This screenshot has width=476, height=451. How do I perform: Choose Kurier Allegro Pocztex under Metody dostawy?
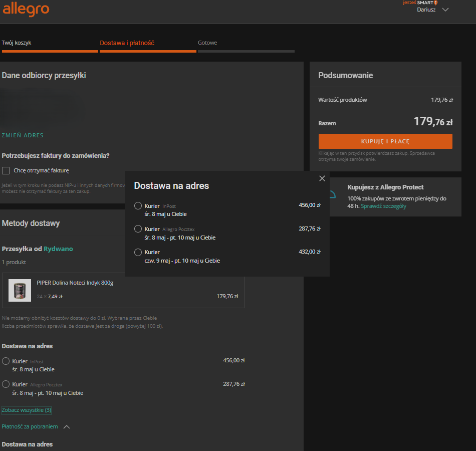pyautogui.click(x=6, y=384)
